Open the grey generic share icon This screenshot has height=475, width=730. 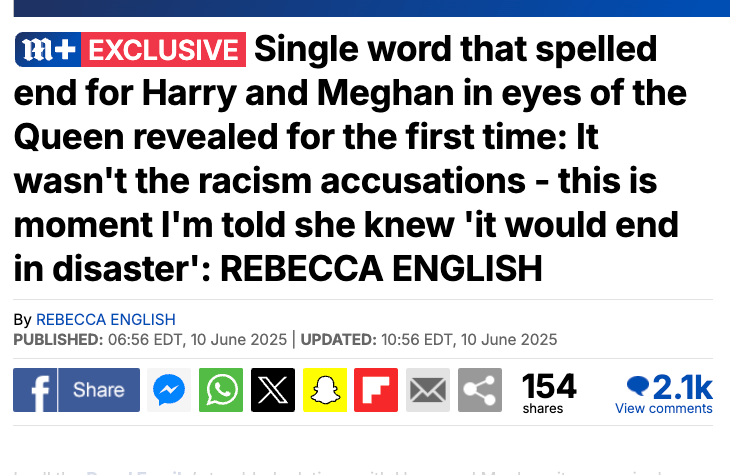click(480, 390)
